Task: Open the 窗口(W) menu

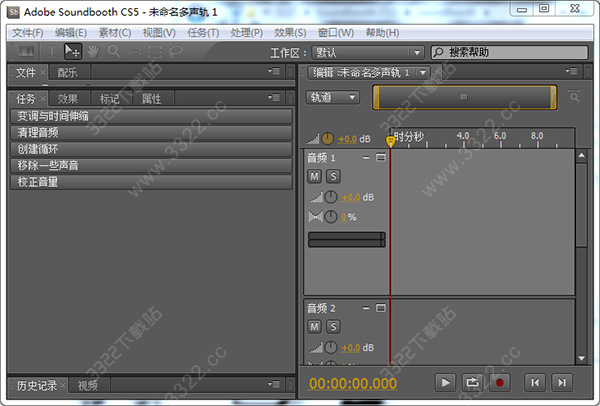Action: point(336,33)
